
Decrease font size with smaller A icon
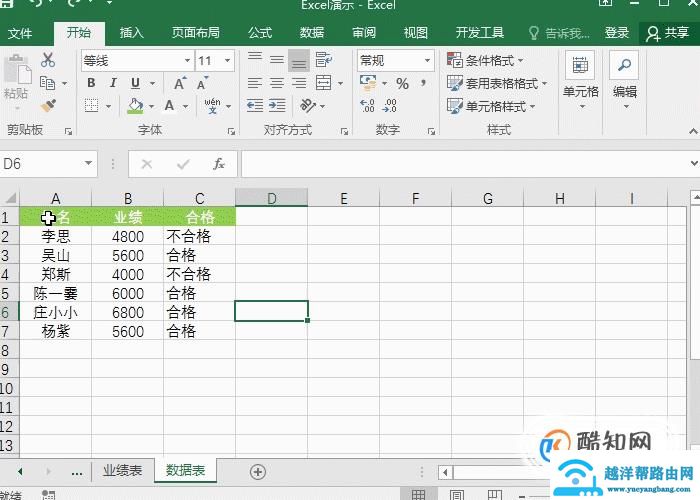click(x=202, y=83)
